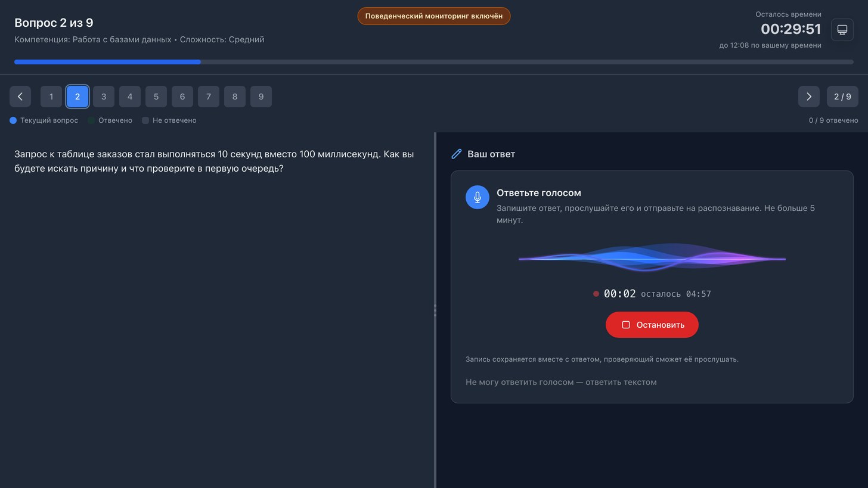Click the remaining time 00:29:51
The image size is (868, 488).
pyautogui.click(x=791, y=29)
